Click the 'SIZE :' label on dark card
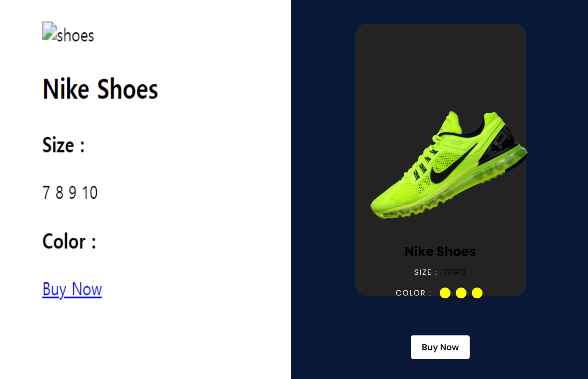The image size is (588, 379). point(425,272)
